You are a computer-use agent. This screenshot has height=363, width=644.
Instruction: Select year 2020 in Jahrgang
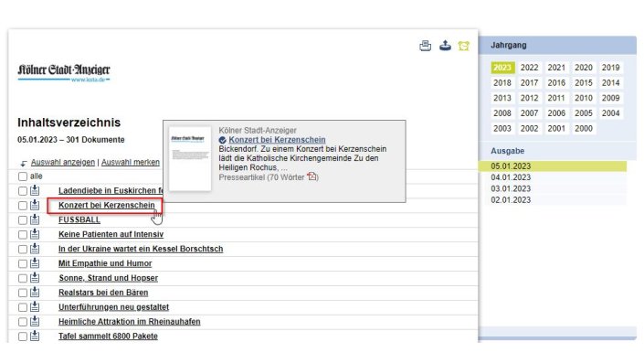(584, 68)
